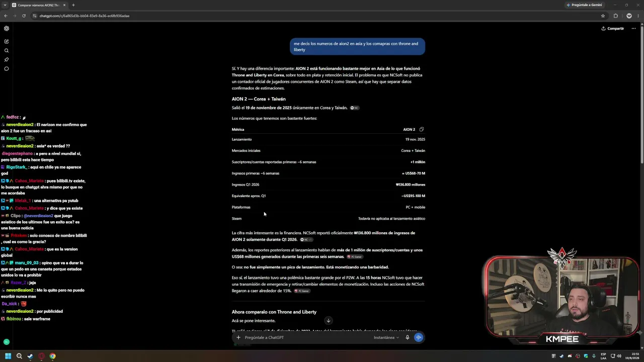644x362 pixels.
Task: Open Google Chrome from the taskbar
Action: [x=52, y=356]
